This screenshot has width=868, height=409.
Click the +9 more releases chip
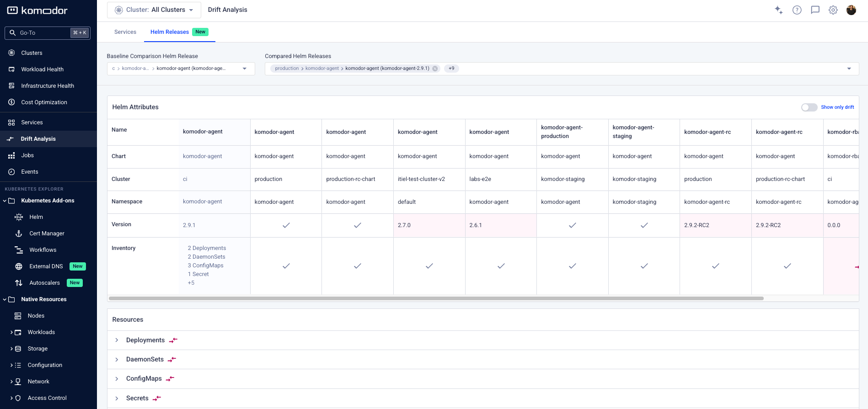tap(451, 69)
